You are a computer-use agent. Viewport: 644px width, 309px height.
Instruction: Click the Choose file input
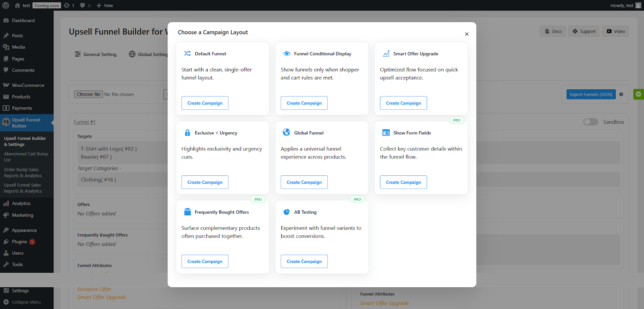pyautogui.click(x=89, y=94)
